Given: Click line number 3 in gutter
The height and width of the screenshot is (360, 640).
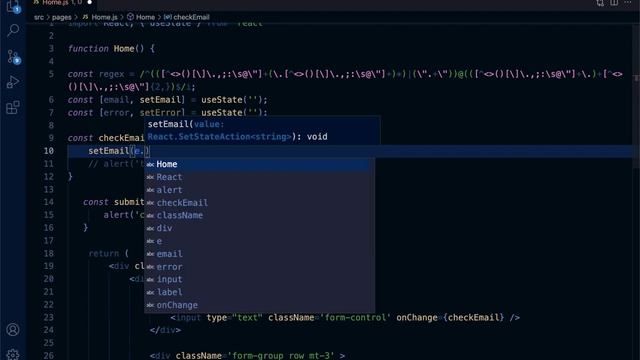Looking at the screenshot, I should pyautogui.click(x=51, y=49).
